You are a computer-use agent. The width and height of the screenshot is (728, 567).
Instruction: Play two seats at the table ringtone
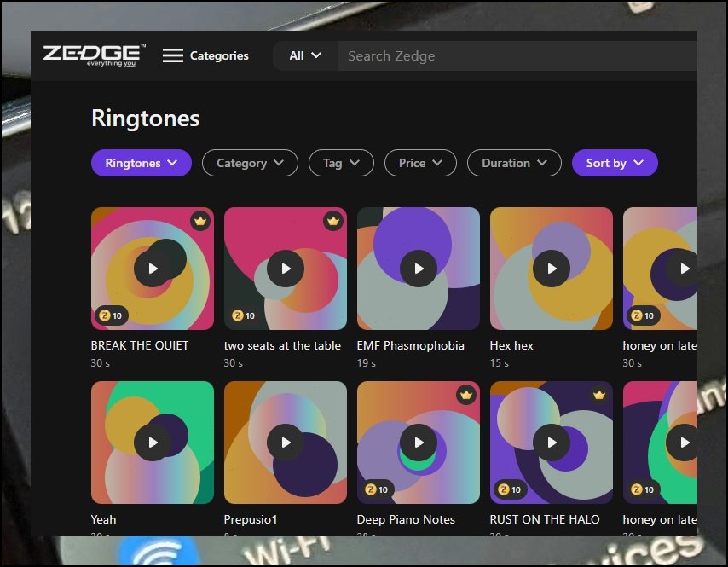[x=286, y=269]
